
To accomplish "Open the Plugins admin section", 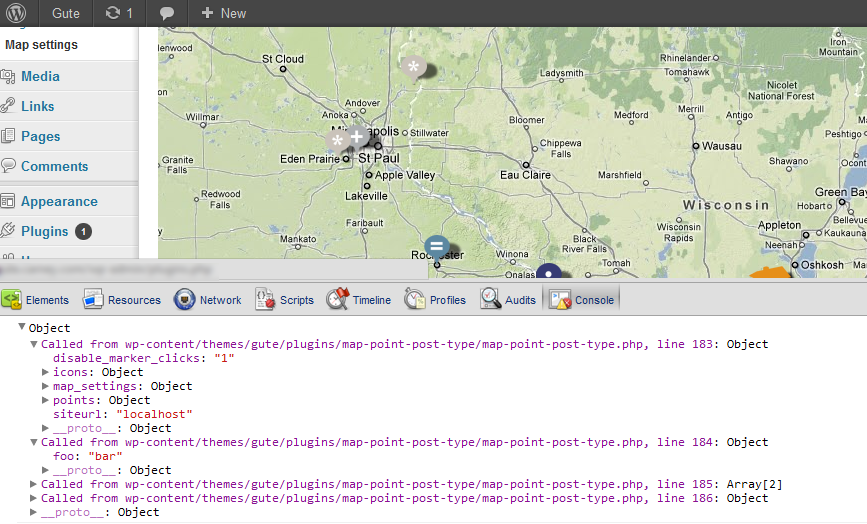I will tap(45, 232).
